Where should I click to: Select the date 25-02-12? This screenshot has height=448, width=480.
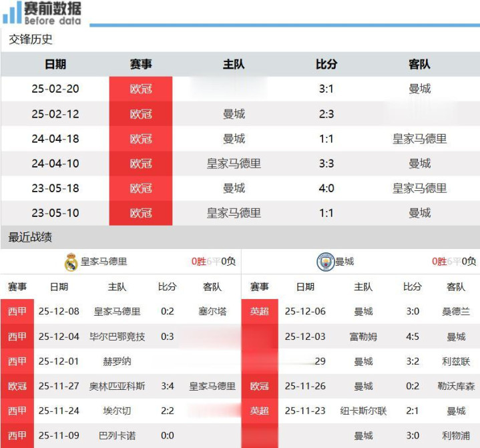(x=55, y=114)
